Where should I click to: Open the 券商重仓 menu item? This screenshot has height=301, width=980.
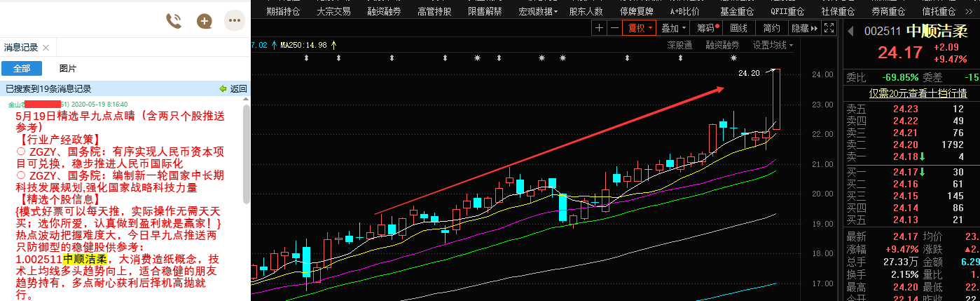click(x=888, y=11)
